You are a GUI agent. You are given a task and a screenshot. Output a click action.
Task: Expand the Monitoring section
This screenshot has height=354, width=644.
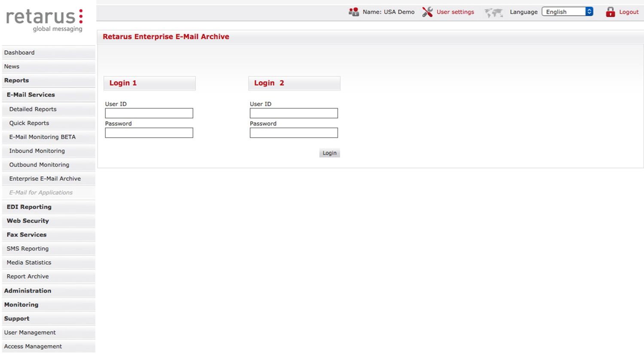tap(49, 305)
